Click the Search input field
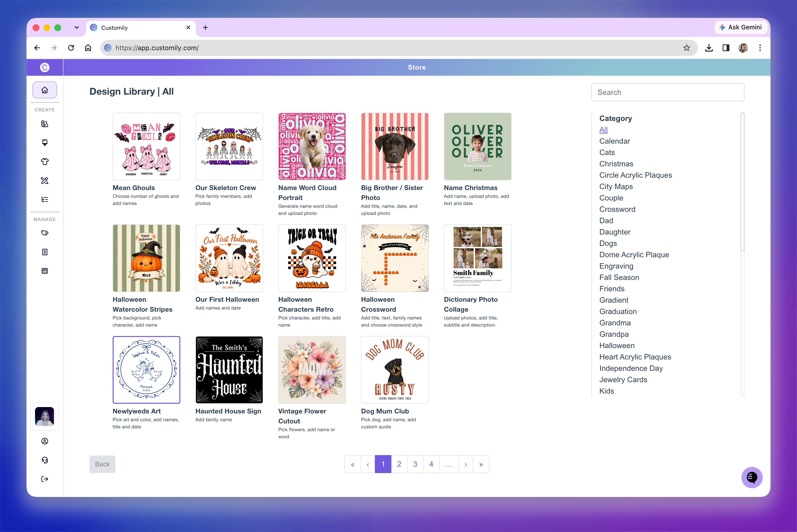The height and width of the screenshot is (532, 797). coord(667,92)
